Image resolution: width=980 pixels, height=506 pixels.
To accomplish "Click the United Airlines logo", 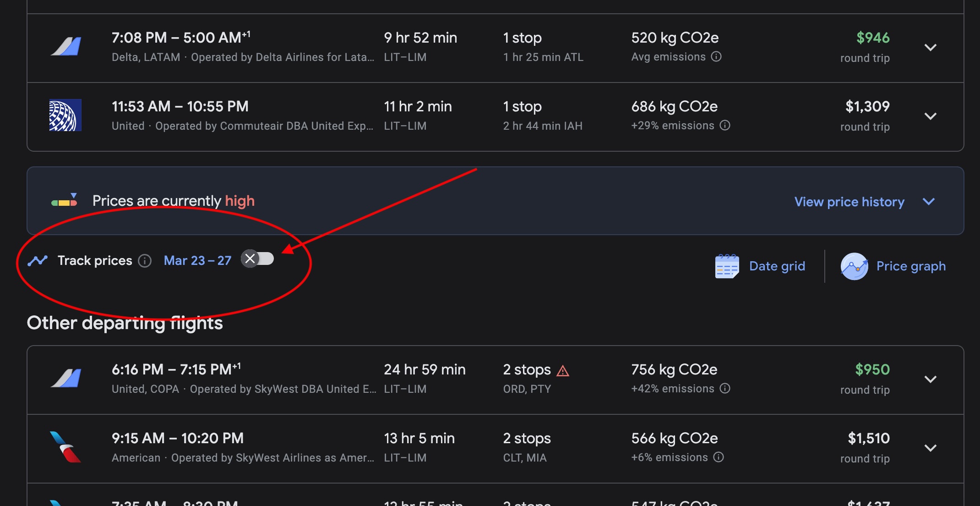I will [x=65, y=115].
